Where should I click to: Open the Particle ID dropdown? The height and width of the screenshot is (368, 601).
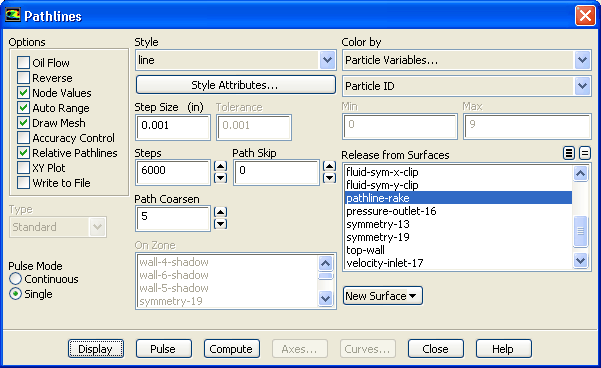582,86
